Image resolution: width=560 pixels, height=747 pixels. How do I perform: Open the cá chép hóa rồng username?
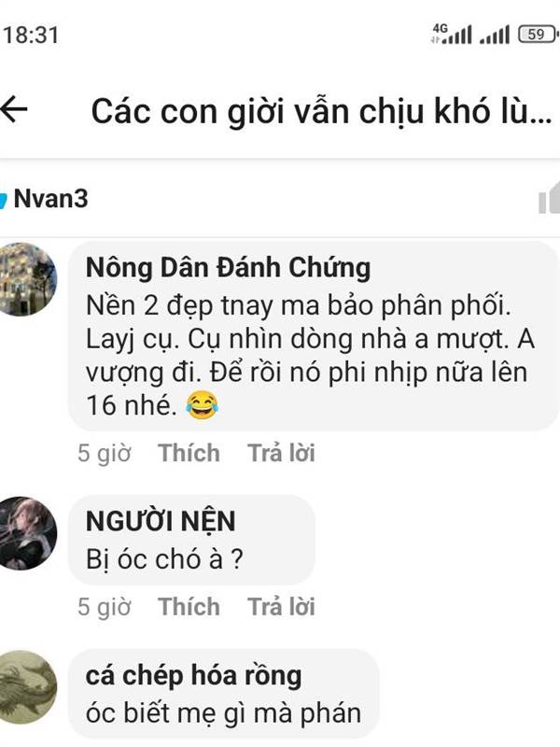click(193, 675)
